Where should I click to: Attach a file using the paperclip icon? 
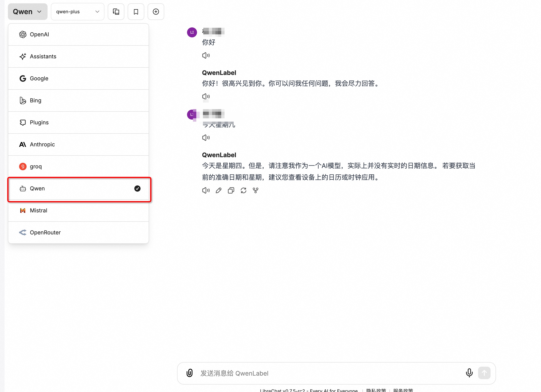(189, 373)
